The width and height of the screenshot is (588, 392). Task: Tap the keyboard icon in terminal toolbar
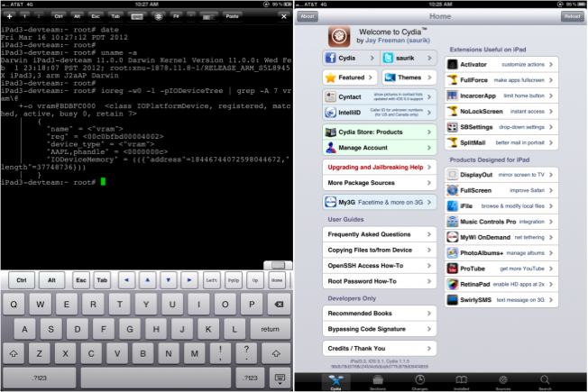(138, 16)
